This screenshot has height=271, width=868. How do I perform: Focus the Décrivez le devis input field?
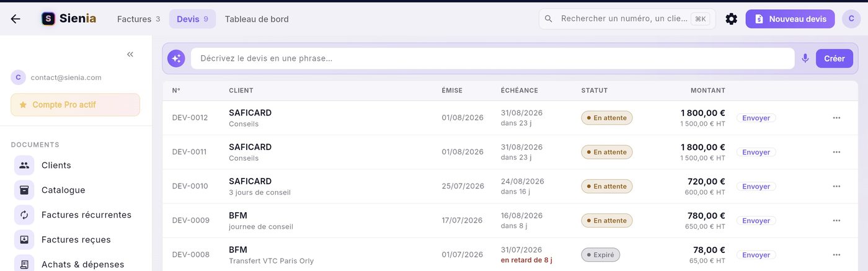coord(492,58)
